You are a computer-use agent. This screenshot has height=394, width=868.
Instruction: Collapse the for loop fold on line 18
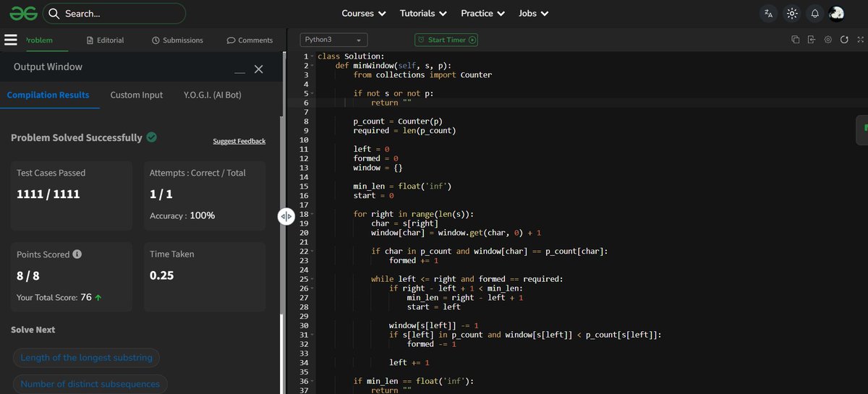tap(312, 214)
